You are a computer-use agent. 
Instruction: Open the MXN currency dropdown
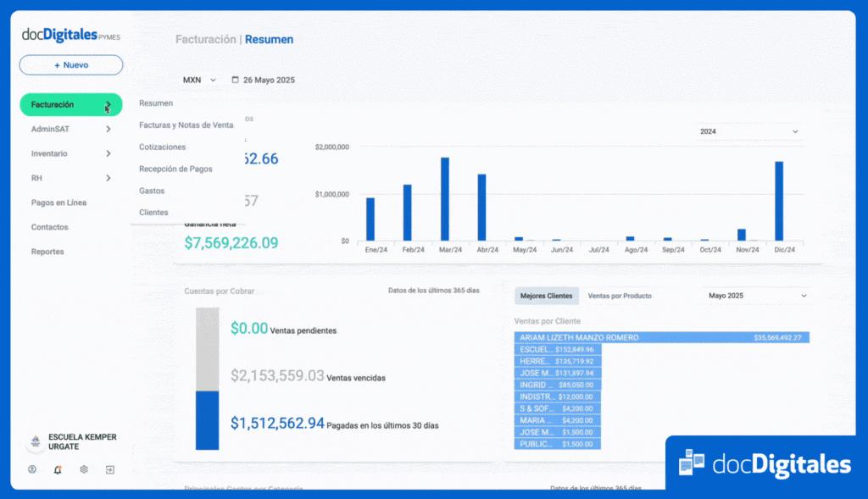point(199,80)
